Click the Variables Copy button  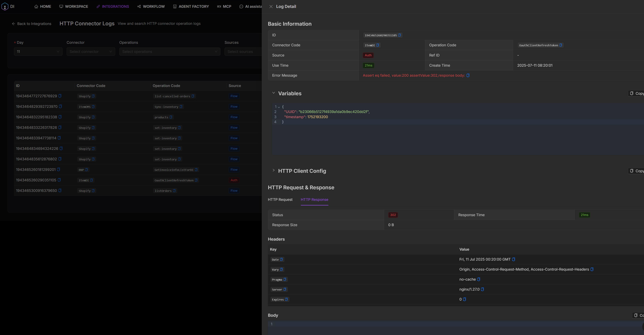coord(636,94)
